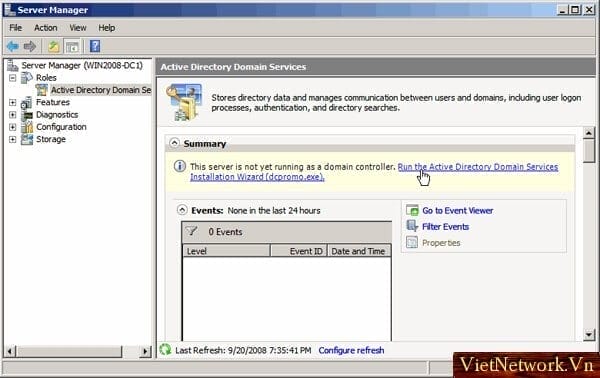Open the View menu
Screen dimensions: 600x378
(78, 28)
